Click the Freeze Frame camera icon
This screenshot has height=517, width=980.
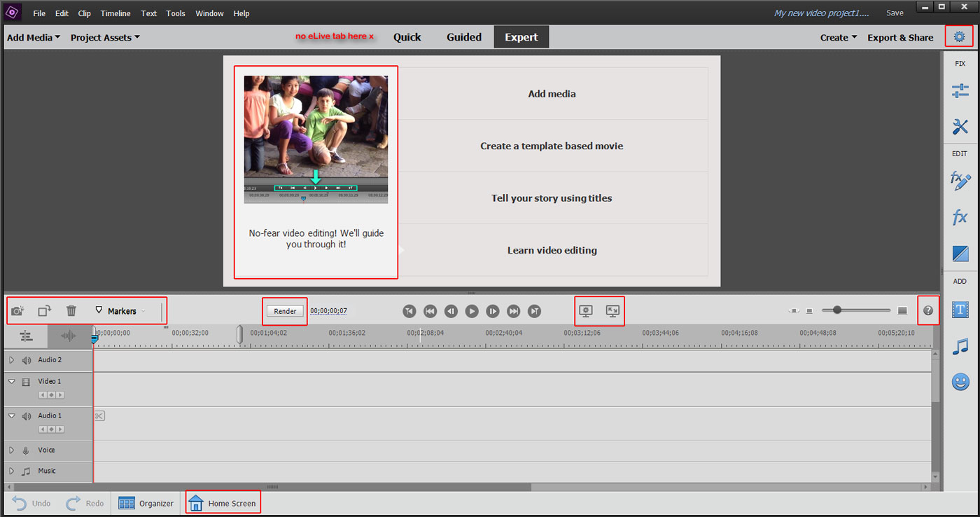point(17,310)
